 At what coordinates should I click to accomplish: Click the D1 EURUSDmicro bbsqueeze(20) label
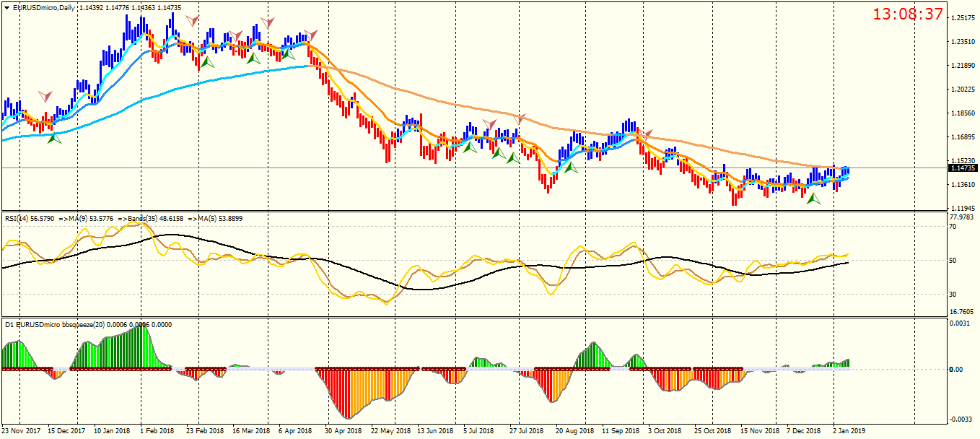click(55, 325)
